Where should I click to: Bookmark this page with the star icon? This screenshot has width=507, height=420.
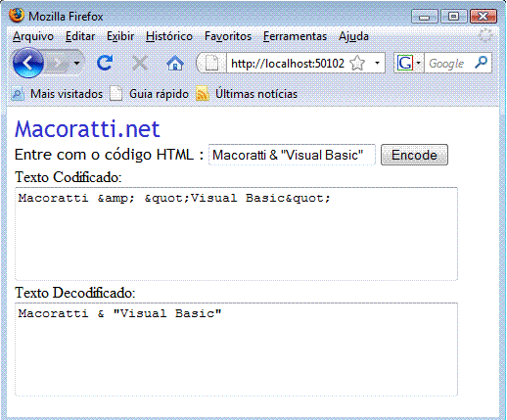[x=357, y=63]
